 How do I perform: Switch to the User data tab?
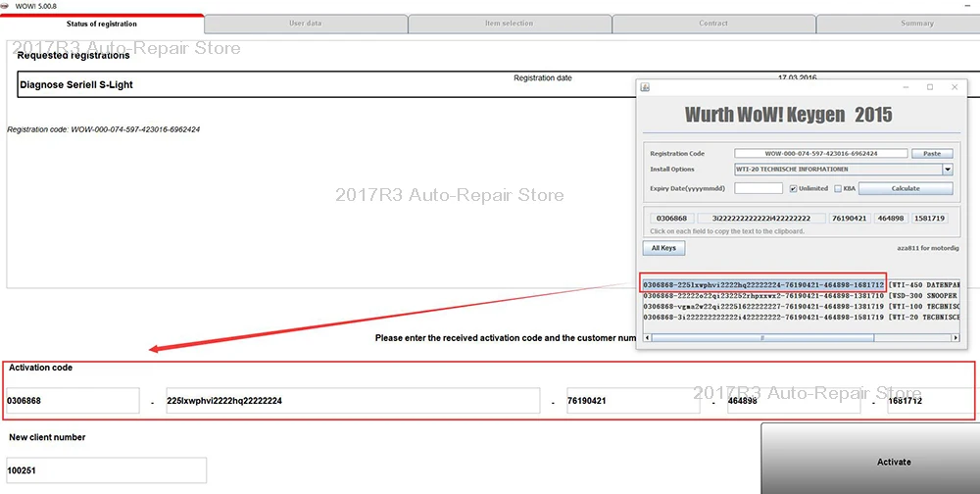tap(306, 24)
